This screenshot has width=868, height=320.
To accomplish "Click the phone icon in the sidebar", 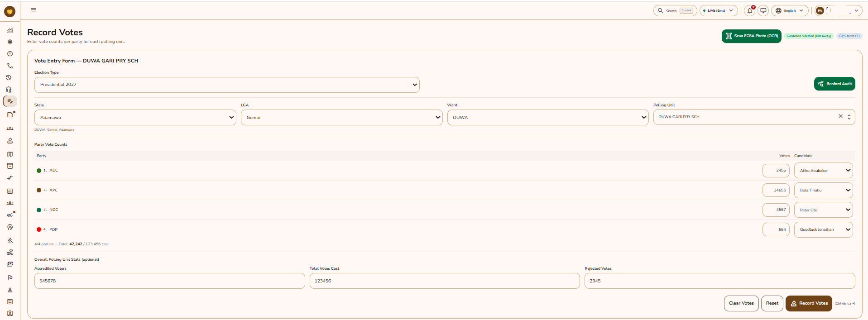I will (x=10, y=66).
